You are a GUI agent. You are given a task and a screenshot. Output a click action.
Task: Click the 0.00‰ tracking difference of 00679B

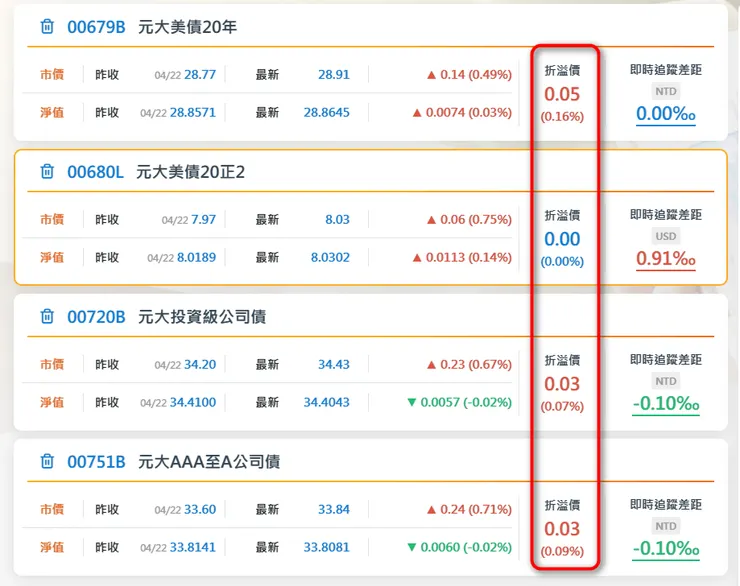(x=665, y=114)
